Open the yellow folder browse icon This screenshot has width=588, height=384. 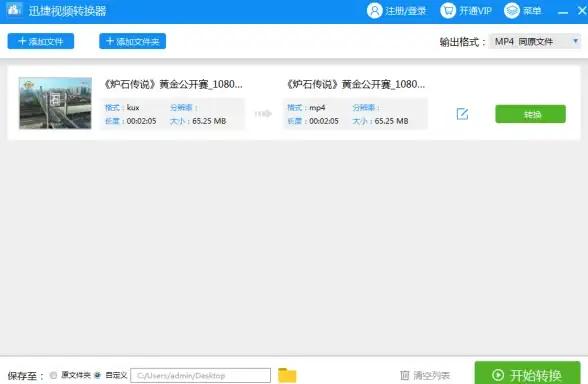[x=287, y=375]
